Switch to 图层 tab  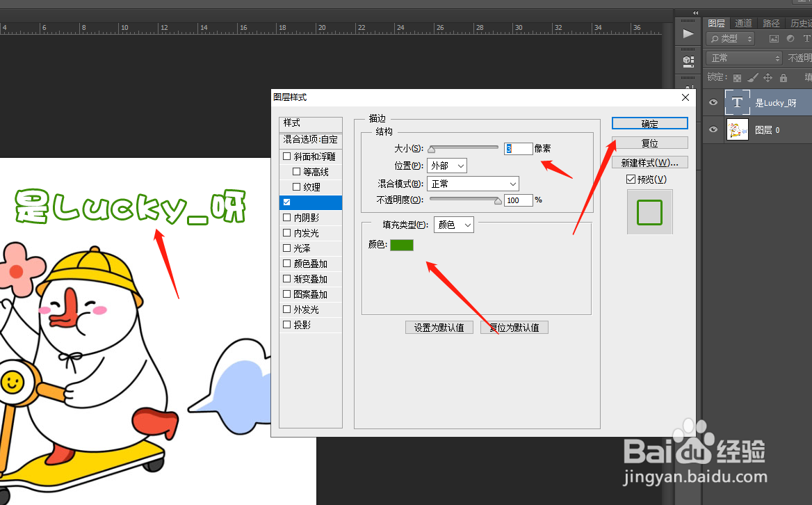(716, 24)
